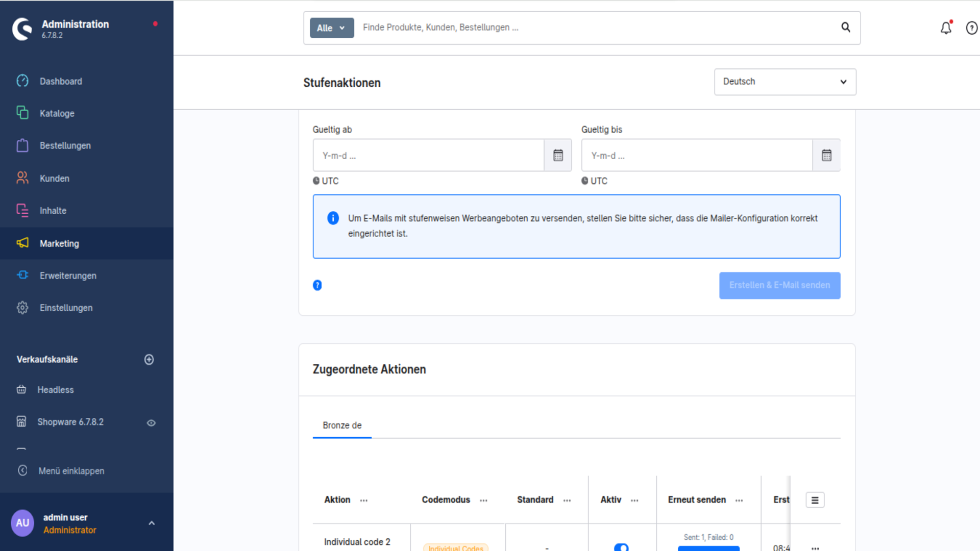Open Erneut senden column options menu
This screenshot has height=551, width=980.
pyautogui.click(x=739, y=500)
